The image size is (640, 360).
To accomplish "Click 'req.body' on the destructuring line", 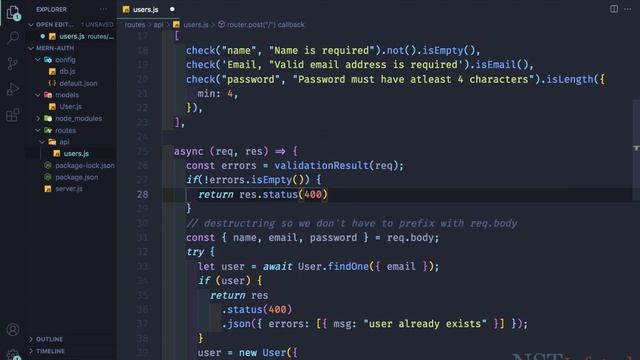I will [x=410, y=238].
